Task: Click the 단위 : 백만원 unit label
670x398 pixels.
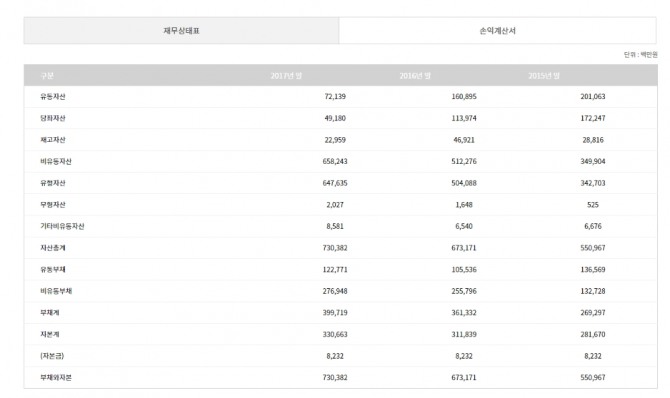Action: pos(641,55)
